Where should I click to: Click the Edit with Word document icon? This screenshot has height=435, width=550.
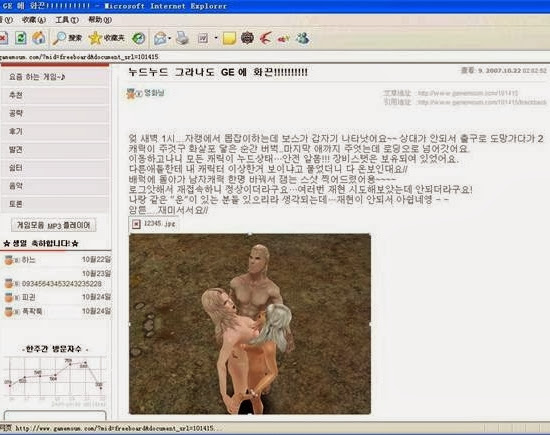click(x=203, y=38)
